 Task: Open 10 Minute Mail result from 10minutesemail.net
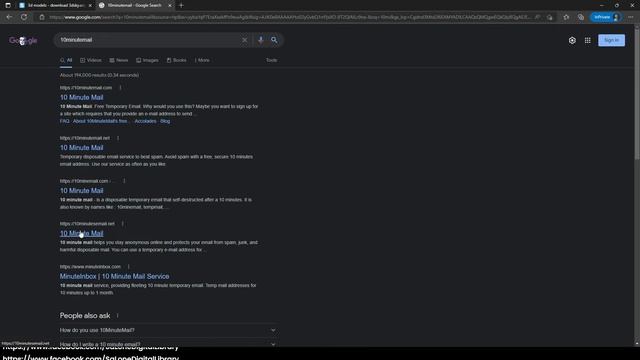coord(82,233)
